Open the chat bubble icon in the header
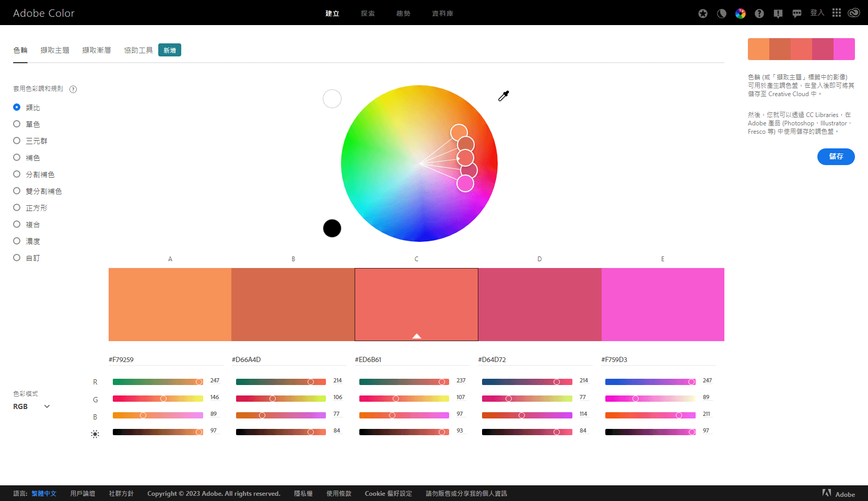This screenshot has height=501, width=868. [797, 14]
